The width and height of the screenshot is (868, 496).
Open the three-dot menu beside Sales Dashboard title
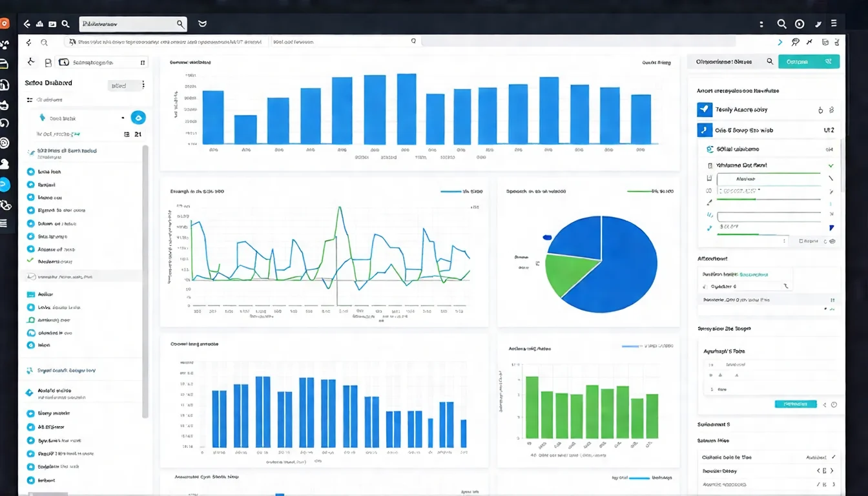143,85
